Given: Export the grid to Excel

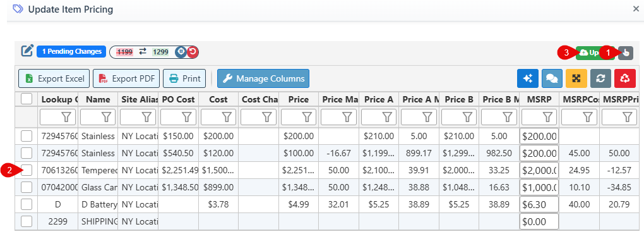Looking at the screenshot, I should 54,78.
